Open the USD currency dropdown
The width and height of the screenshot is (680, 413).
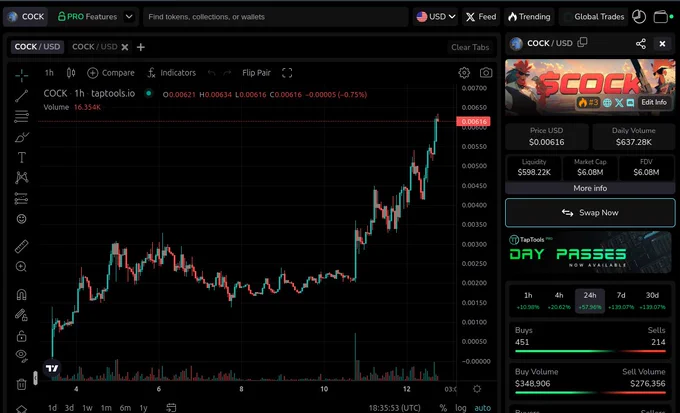[x=435, y=16]
